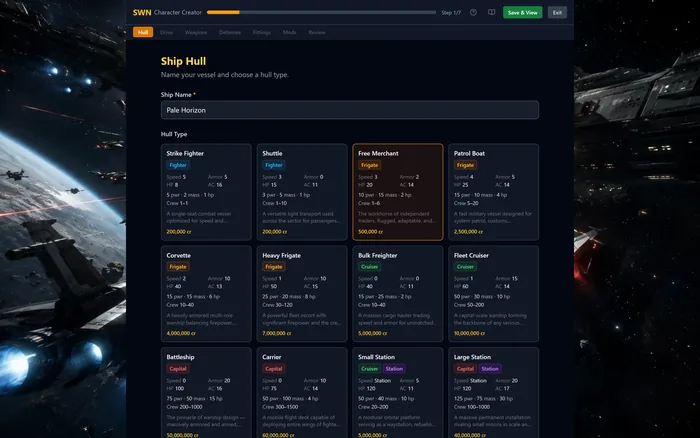Click the Capital badge on Large Station
700x438 pixels.
(465, 369)
